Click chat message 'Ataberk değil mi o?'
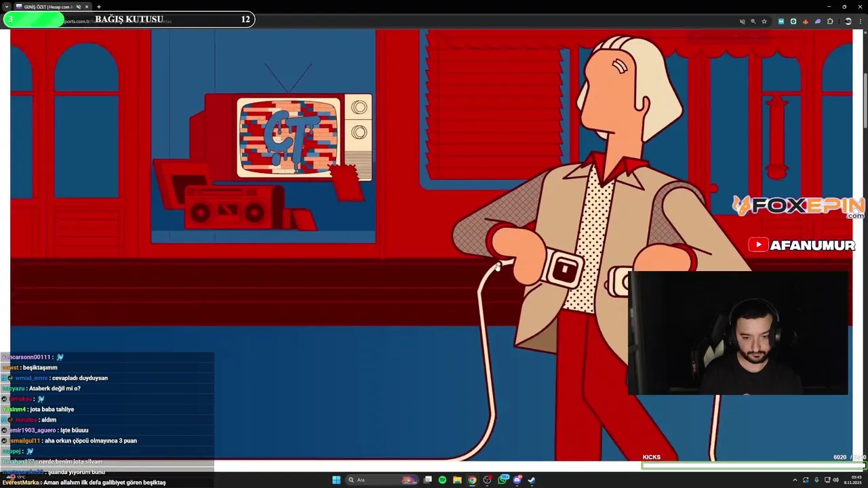The width and height of the screenshot is (868, 488). pos(55,388)
